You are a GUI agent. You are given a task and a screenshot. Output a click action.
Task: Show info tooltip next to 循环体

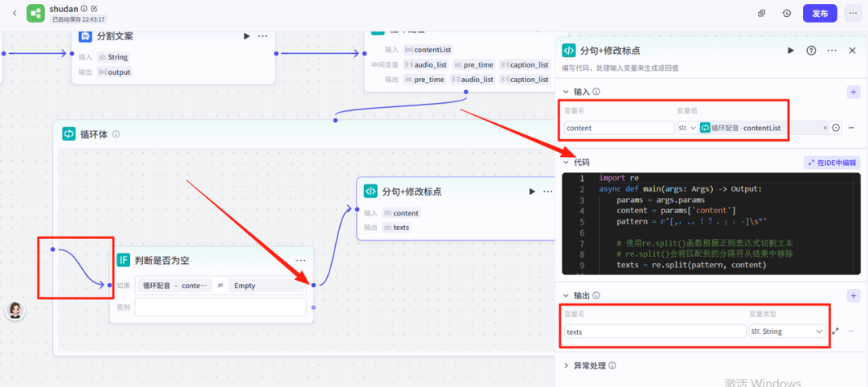[x=117, y=134]
